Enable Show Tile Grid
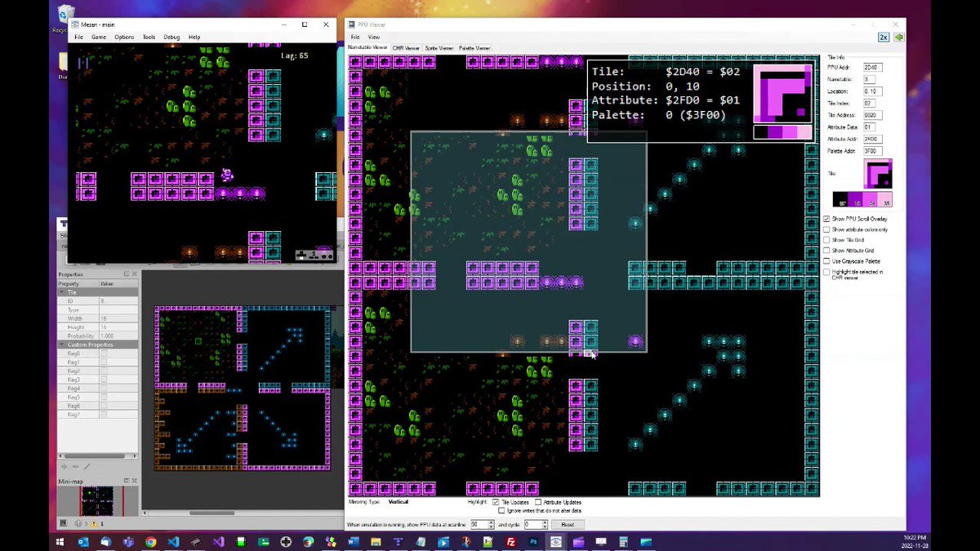 (826, 240)
